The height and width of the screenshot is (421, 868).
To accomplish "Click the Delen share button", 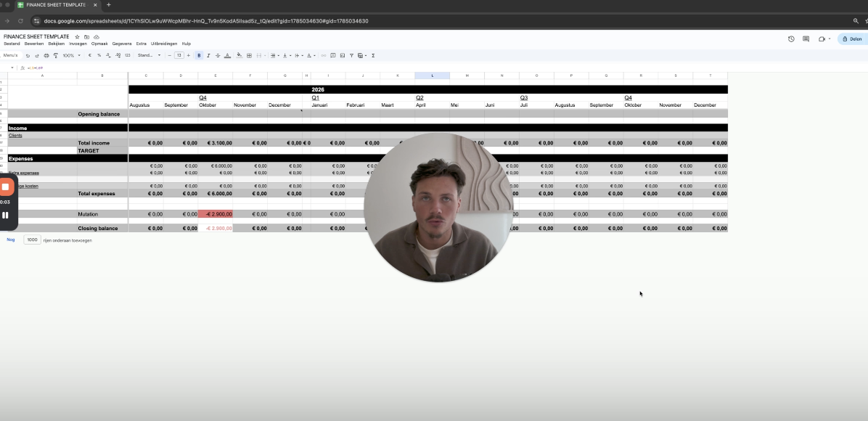I will click(853, 38).
